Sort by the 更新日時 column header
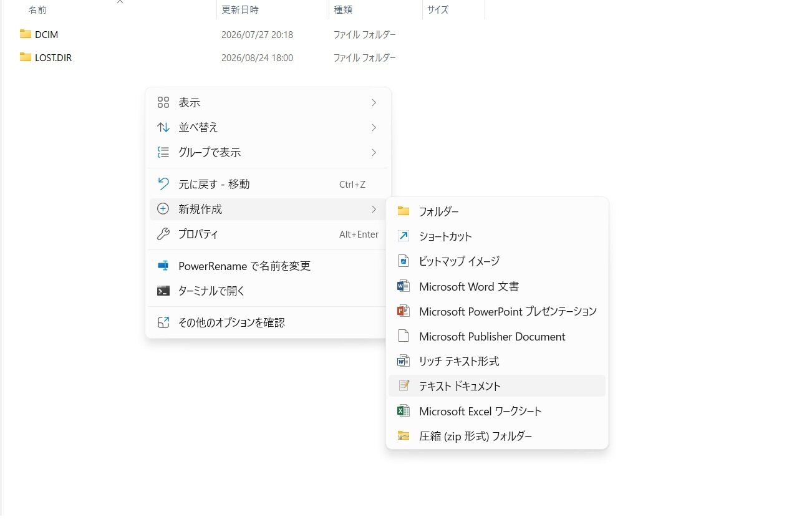The width and height of the screenshot is (812, 522). 273,10
